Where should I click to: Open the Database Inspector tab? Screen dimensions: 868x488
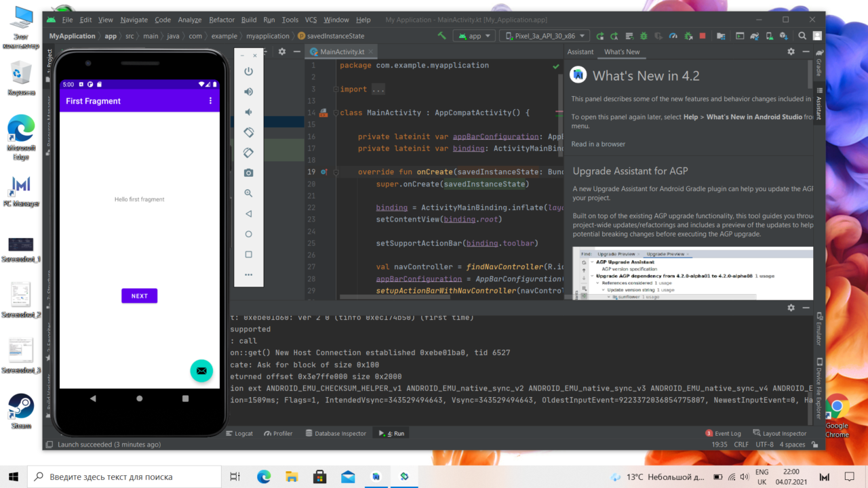[x=336, y=433]
